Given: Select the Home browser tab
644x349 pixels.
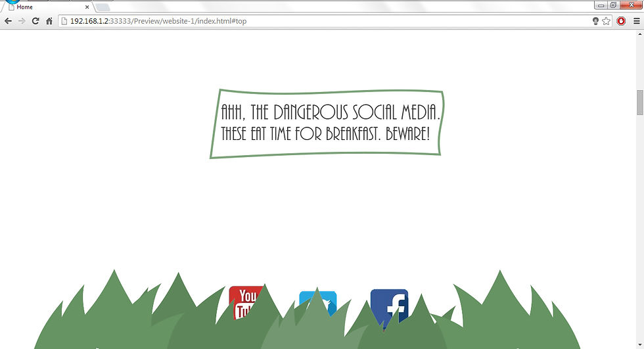Looking at the screenshot, I should point(47,7).
